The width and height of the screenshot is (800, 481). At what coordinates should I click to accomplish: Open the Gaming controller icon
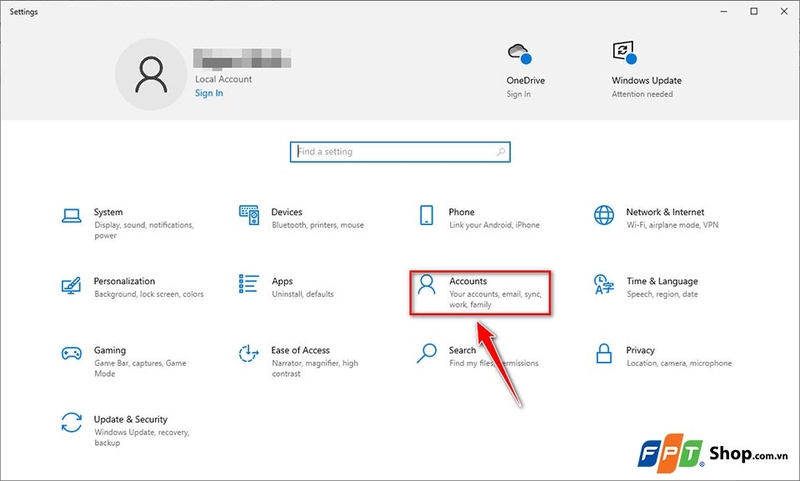pyautogui.click(x=71, y=354)
